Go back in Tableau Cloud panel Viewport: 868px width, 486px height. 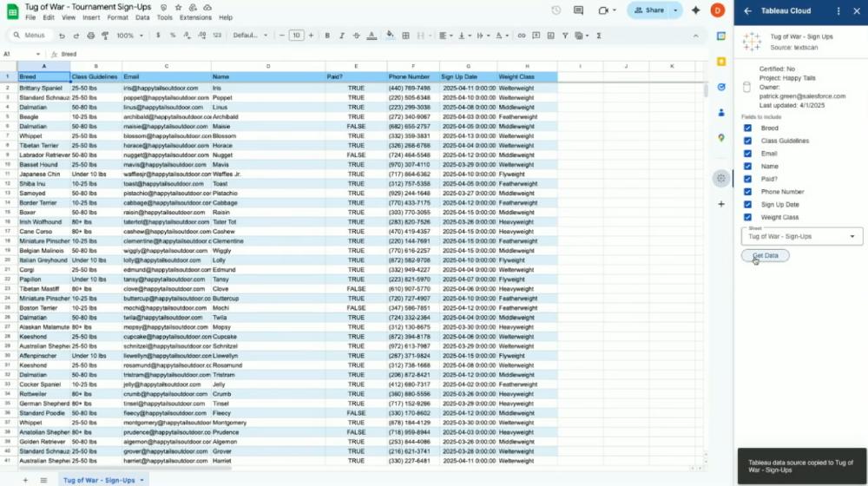(x=748, y=11)
